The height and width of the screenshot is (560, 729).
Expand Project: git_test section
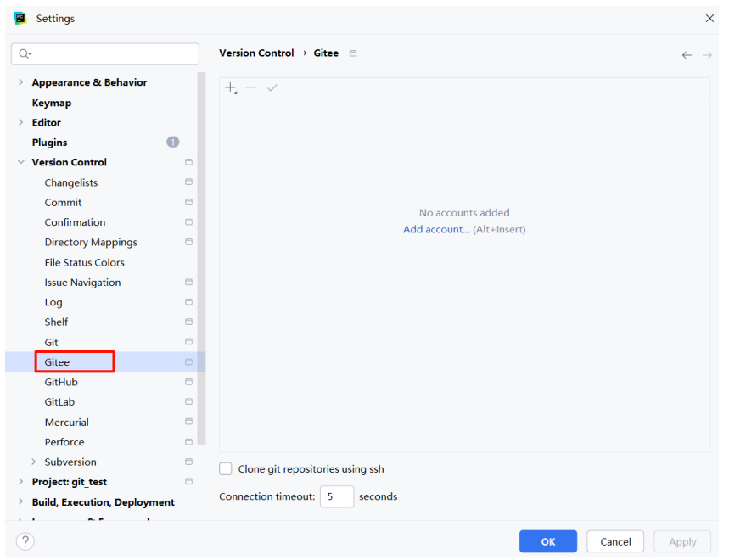click(x=20, y=481)
